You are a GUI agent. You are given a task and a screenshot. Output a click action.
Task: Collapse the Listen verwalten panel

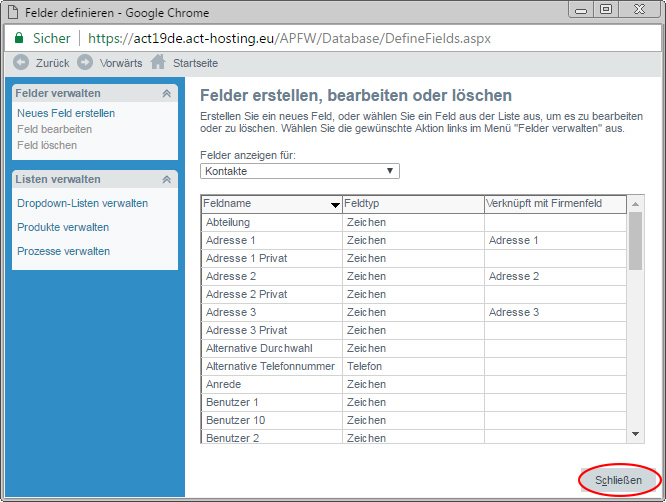coord(166,179)
